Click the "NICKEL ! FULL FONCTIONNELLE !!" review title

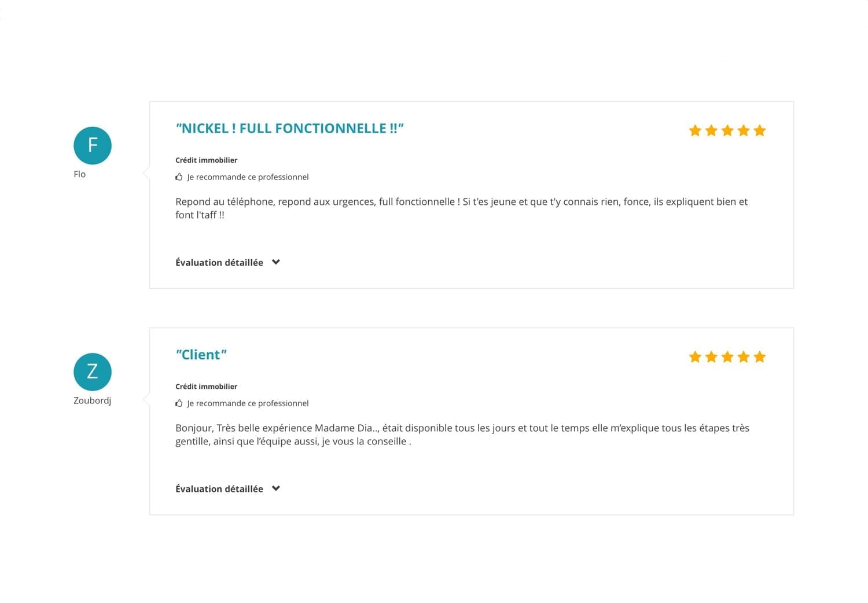click(289, 128)
